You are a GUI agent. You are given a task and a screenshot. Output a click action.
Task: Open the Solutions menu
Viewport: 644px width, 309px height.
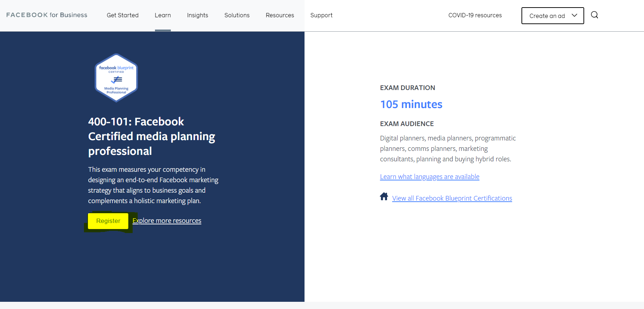click(237, 15)
